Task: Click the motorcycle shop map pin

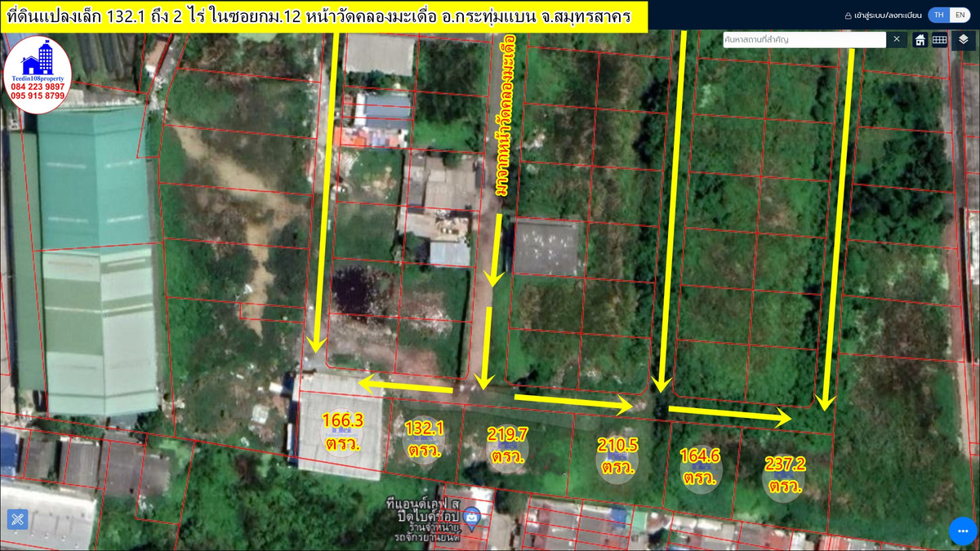Action: [x=471, y=517]
